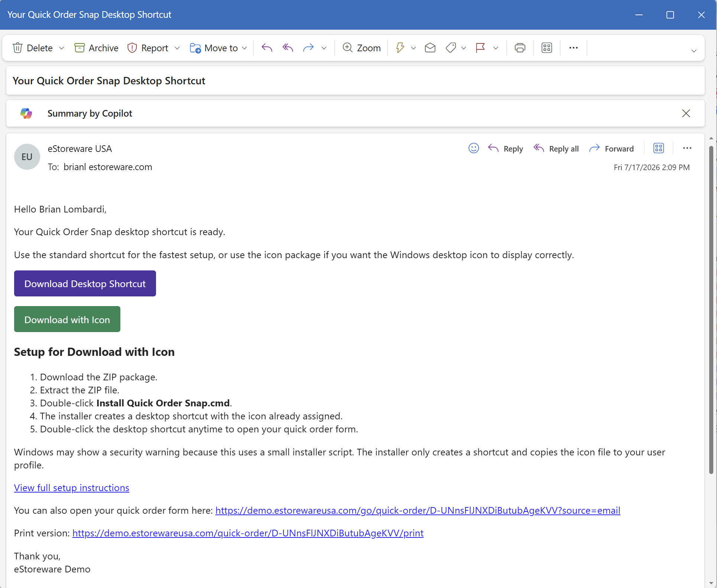Click recipient brianl estoreware.com

coord(108,167)
